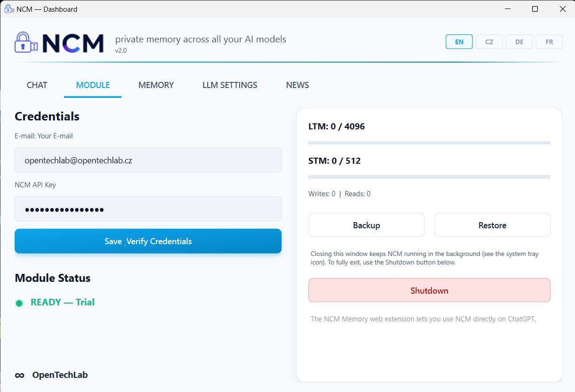The height and width of the screenshot is (392, 575).
Task: Click the STM progress bar
Action: 429,177
